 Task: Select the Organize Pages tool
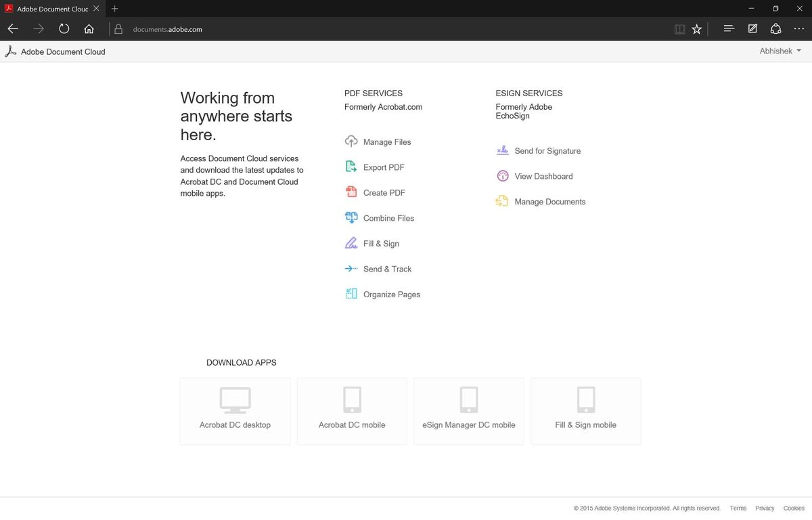click(x=391, y=294)
